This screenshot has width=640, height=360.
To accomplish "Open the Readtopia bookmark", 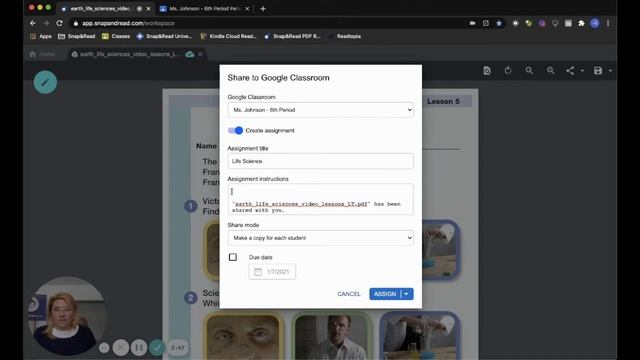I will pyautogui.click(x=344, y=36).
